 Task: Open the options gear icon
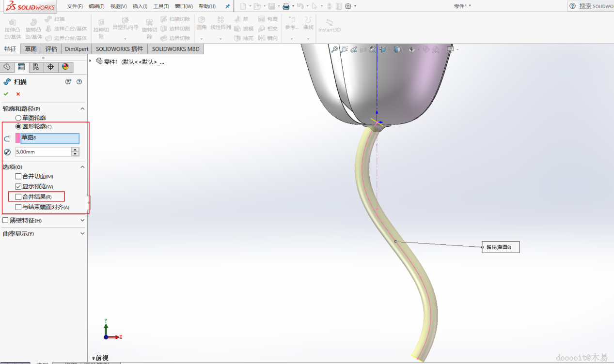348,6
